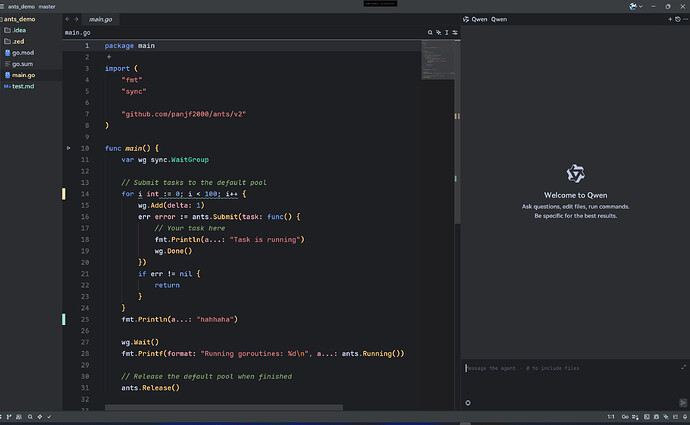The width and height of the screenshot is (690, 425).
Task: Toggle debug panel bug icon in status bar
Action: pos(656,417)
